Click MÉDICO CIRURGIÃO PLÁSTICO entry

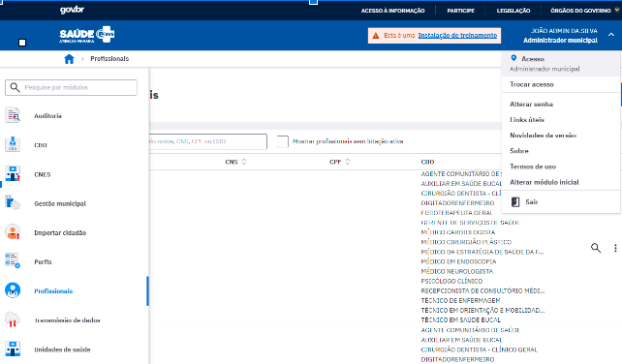coord(466,242)
